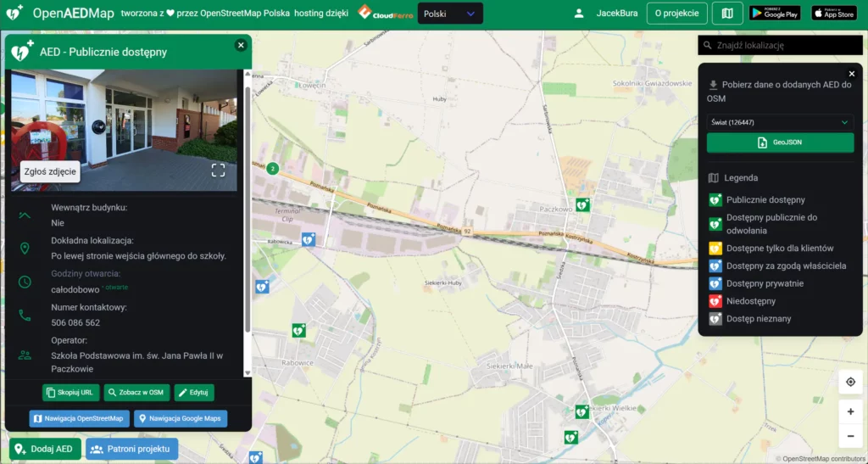Select the green AED marker in Paczkowo
This screenshot has height=464, width=868.
click(582, 204)
